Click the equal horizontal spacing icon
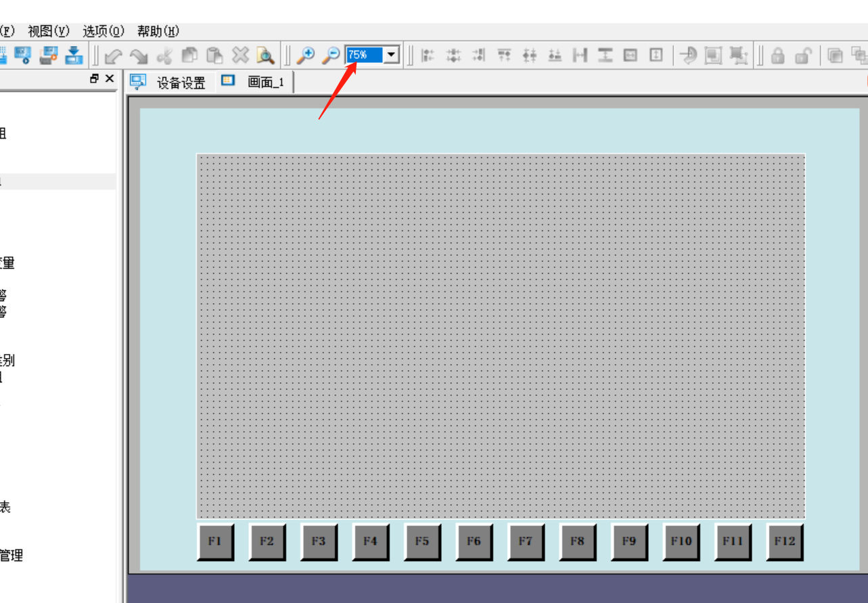 click(580, 55)
